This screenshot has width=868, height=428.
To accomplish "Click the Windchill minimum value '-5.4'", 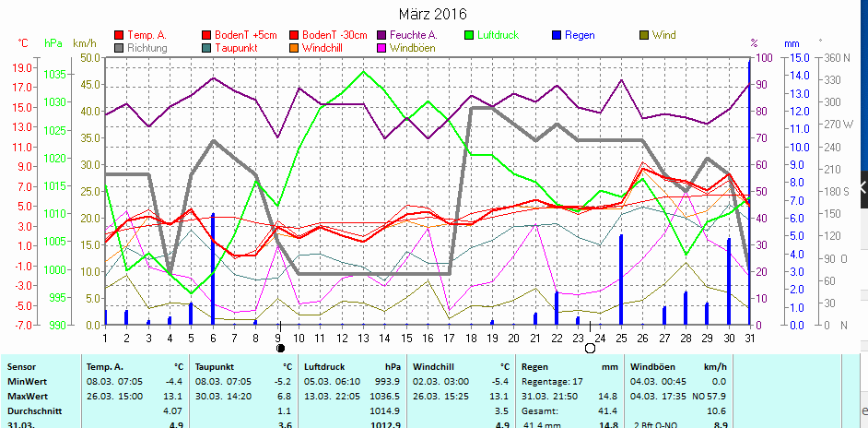I will click(x=501, y=382).
